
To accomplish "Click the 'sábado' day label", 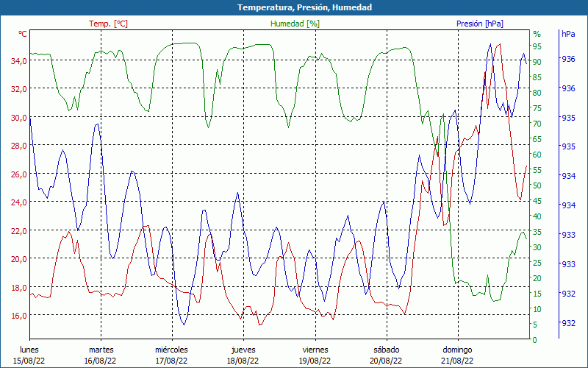I will [x=387, y=350].
